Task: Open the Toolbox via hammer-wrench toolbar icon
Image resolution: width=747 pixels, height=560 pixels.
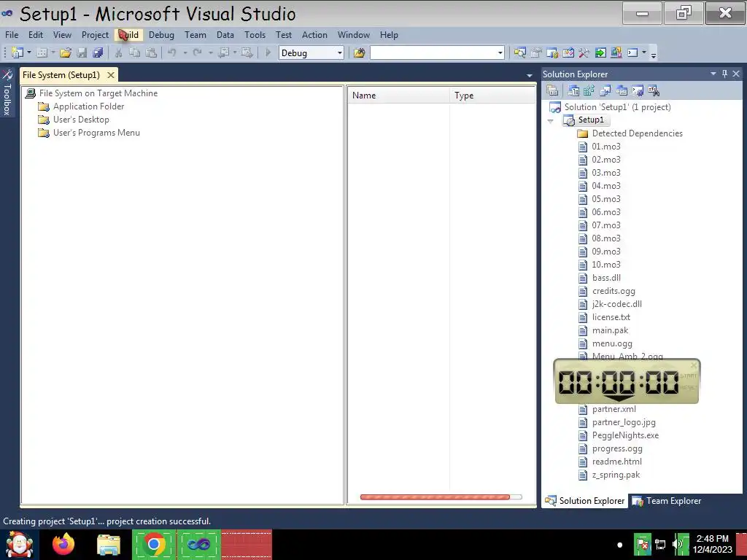Action: (x=584, y=52)
